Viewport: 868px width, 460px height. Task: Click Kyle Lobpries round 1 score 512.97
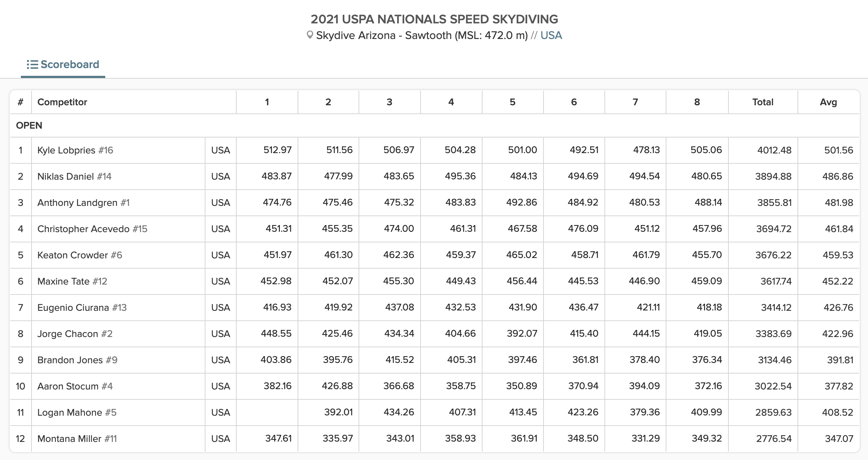[277, 150]
